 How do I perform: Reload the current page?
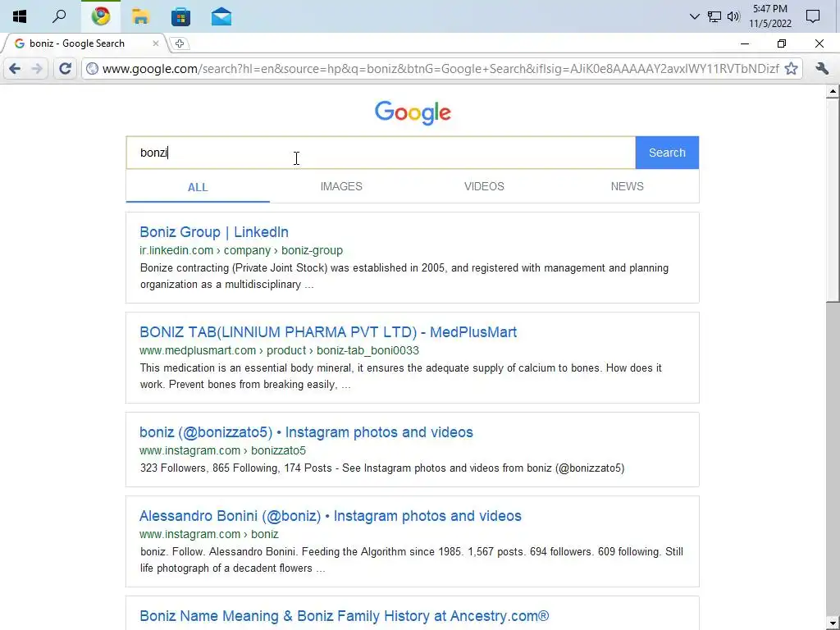66,69
